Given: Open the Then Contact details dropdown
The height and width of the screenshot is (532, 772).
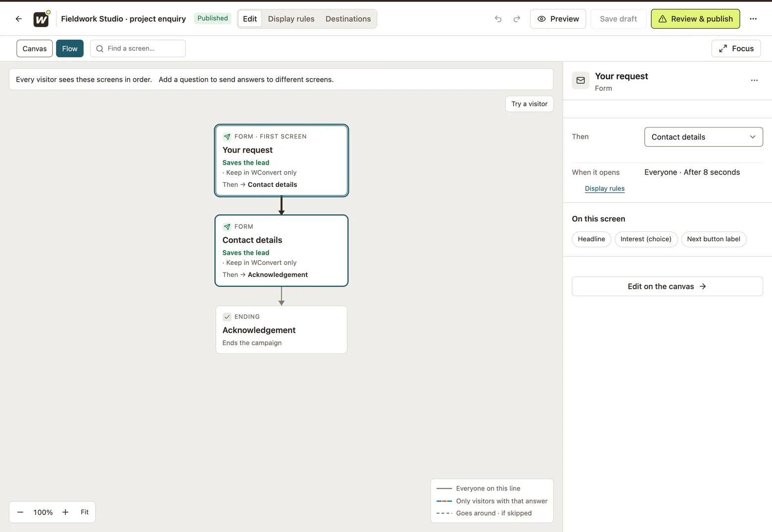Looking at the screenshot, I should [x=703, y=137].
